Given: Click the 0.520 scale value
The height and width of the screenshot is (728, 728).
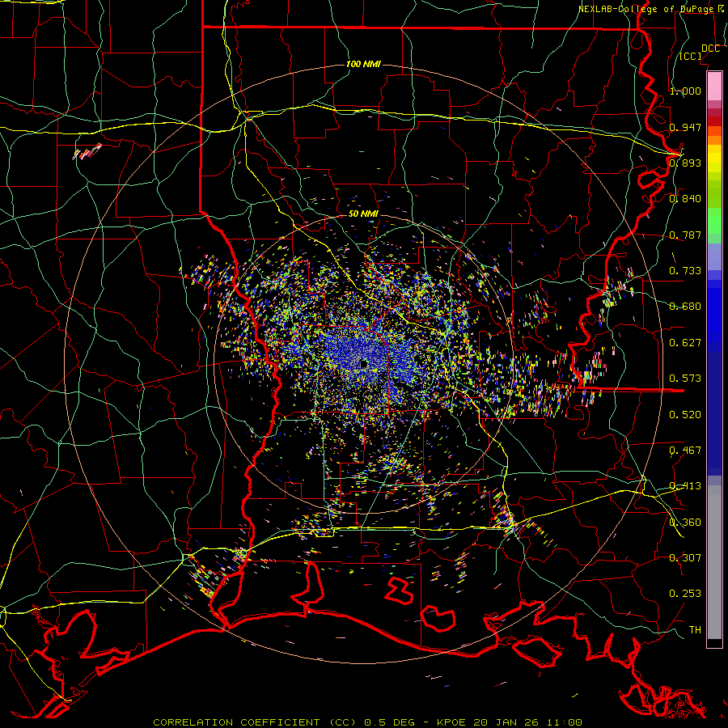Looking at the screenshot, I should coord(685,415).
